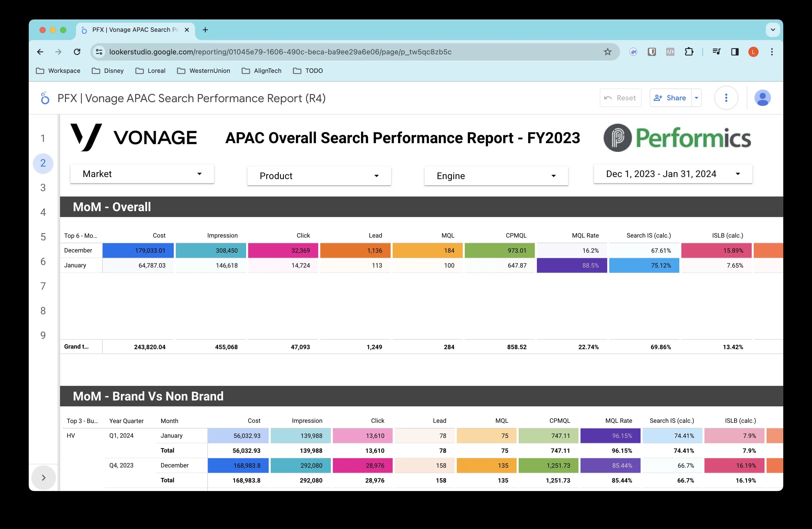Viewport: 812px width, 529px height.
Task: Open the media controls icon
Action: 717,52
